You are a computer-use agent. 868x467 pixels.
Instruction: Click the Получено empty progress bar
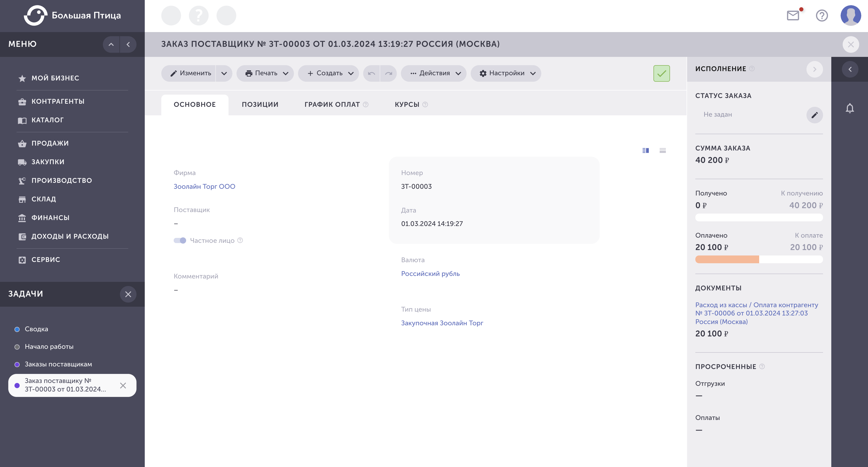click(759, 217)
